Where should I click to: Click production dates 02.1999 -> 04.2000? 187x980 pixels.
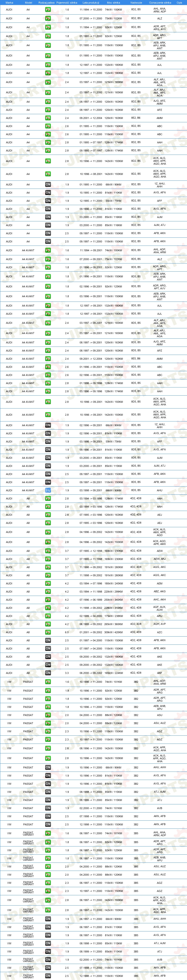91,616
